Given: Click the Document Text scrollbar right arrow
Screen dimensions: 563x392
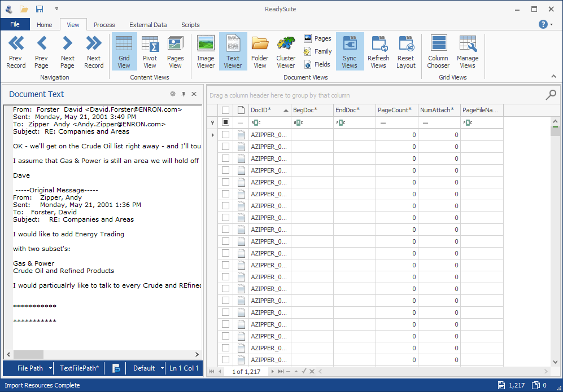Looking at the screenshot, I should pyautogui.click(x=197, y=354).
